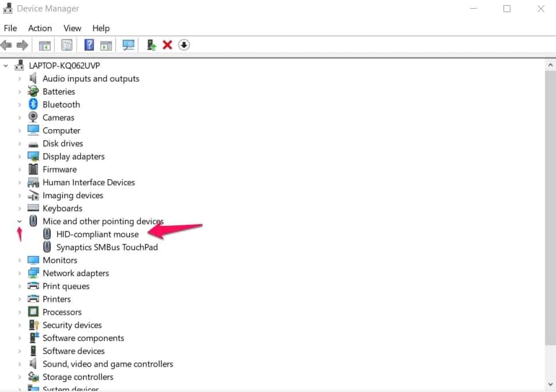This screenshot has height=392, width=556.
Task: Click the scrollbar up arrow
Action: [550, 65]
